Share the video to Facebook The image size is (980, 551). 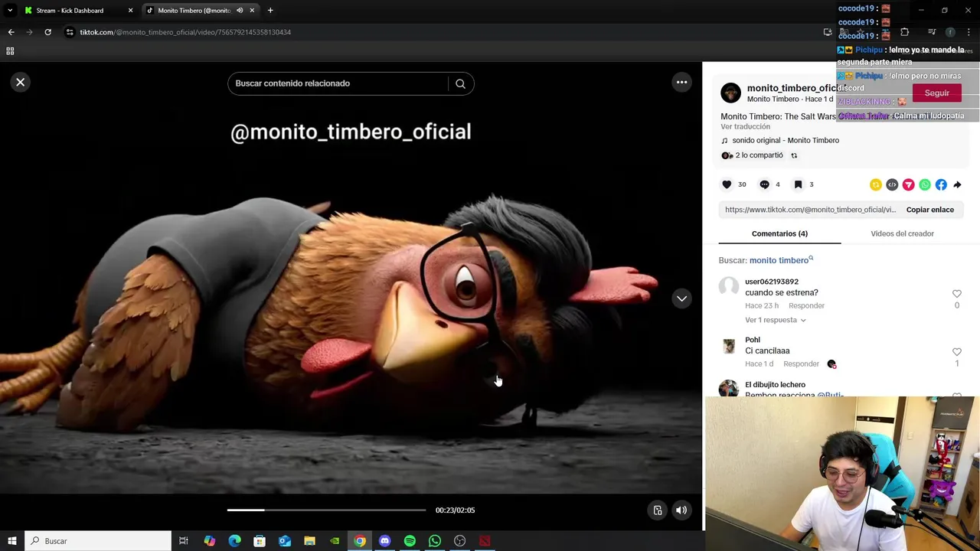click(x=941, y=184)
